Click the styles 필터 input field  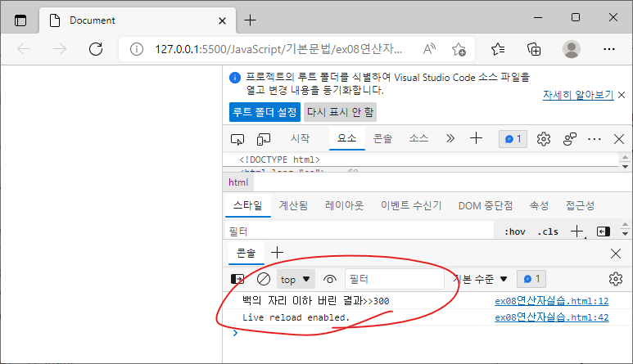click(359, 231)
